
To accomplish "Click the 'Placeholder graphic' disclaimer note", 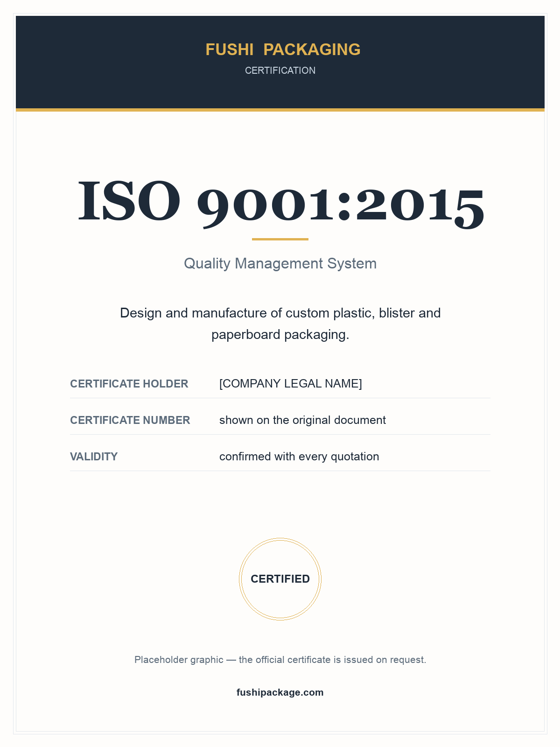I will [280, 660].
